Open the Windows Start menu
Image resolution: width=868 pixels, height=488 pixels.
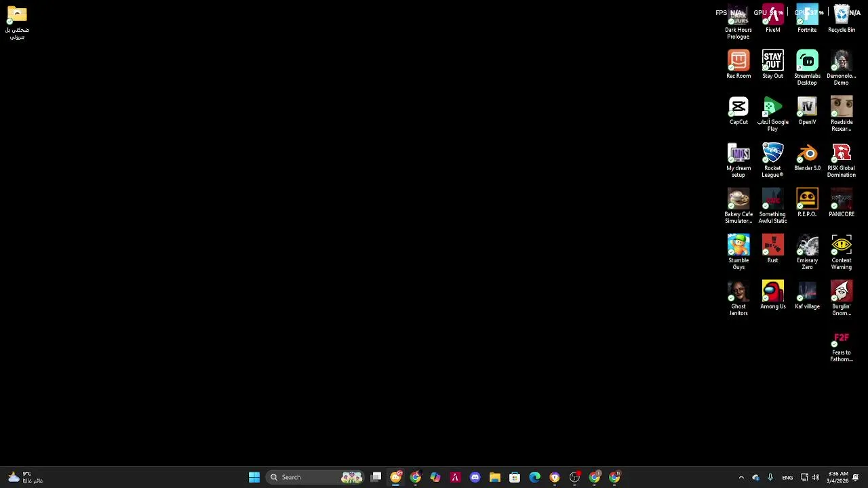(x=254, y=477)
